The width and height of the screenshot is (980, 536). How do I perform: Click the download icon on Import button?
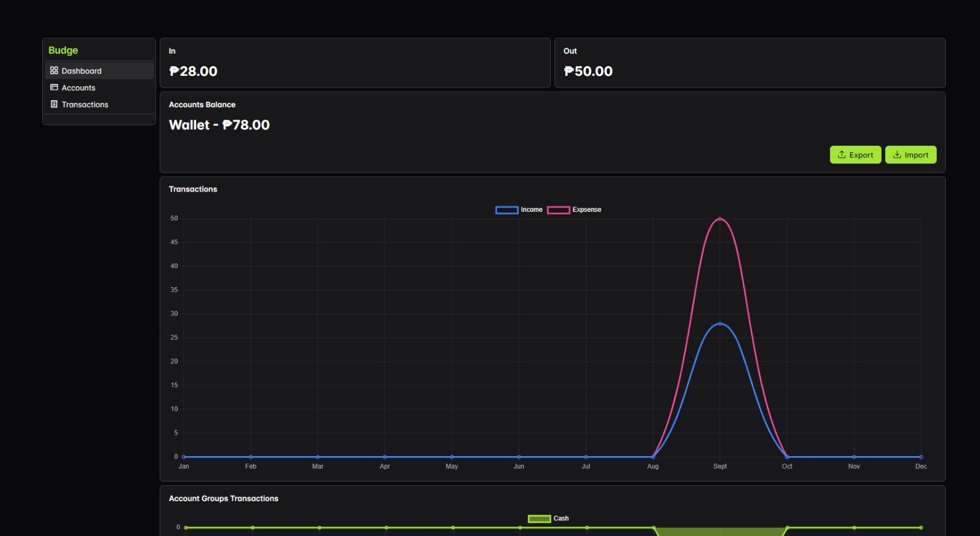pos(897,155)
